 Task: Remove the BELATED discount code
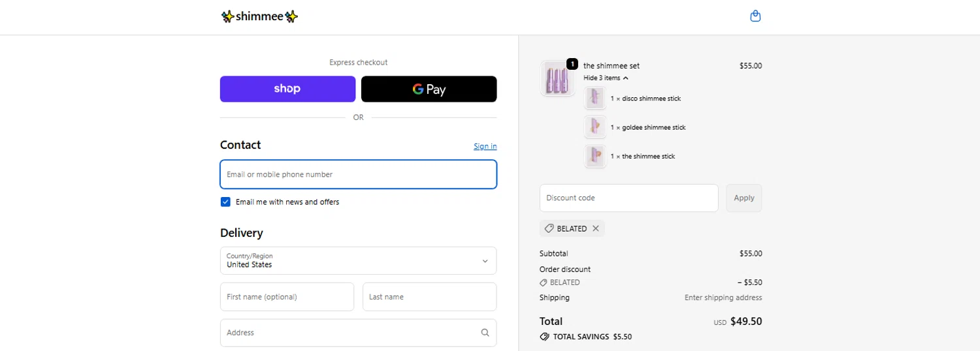595,228
